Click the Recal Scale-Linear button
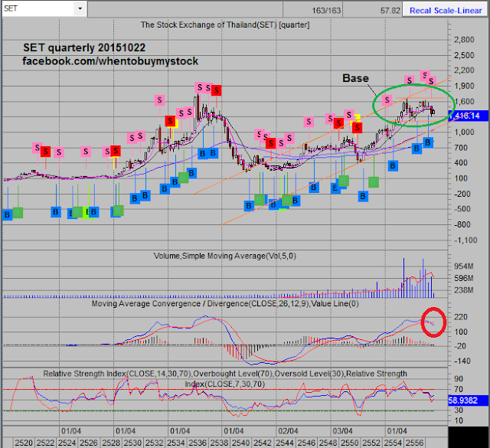 coord(446,10)
